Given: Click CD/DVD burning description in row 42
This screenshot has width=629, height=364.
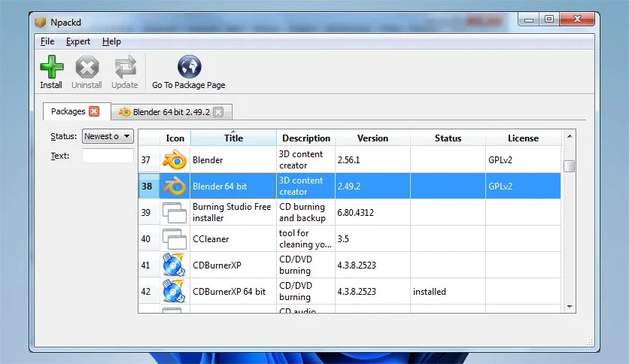Looking at the screenshot, I should (x=306, y=292).
